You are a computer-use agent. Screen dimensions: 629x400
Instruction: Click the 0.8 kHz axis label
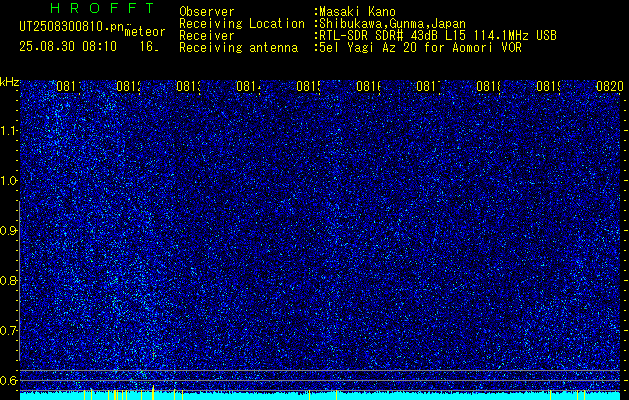(x=9, y=280)
